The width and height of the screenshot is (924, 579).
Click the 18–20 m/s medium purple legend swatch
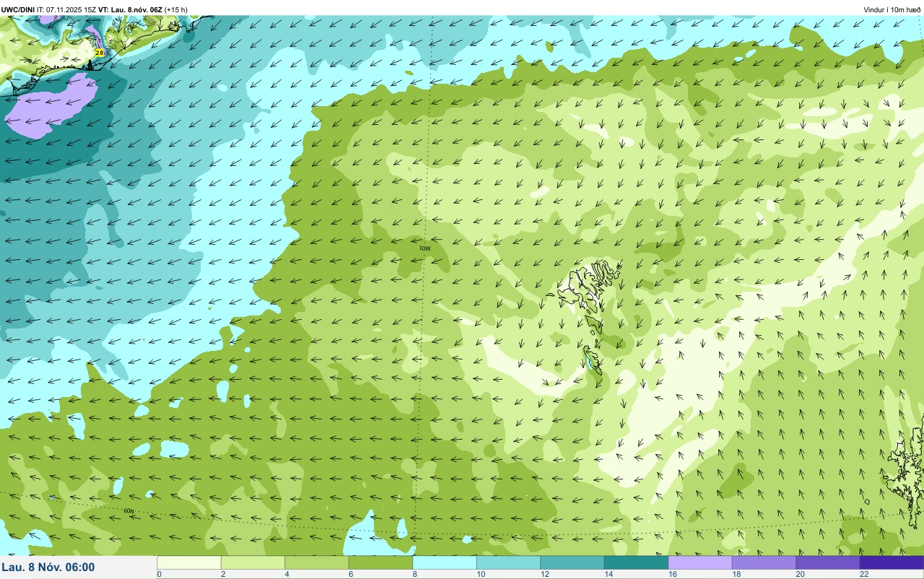[764, 562]
